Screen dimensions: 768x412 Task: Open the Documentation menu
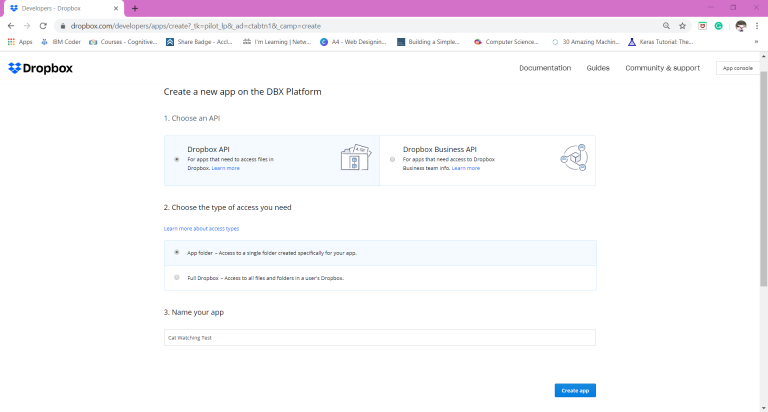(x=545, y=68)
